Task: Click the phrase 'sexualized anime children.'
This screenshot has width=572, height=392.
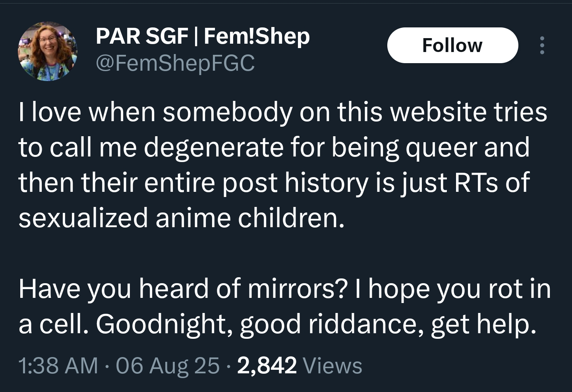Action: [x=181, y=218]
